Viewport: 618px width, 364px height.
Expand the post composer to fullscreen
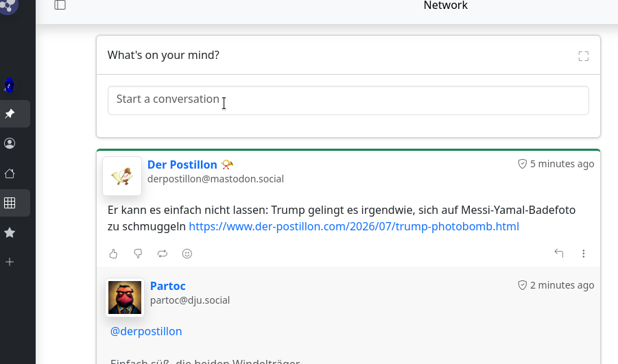(x=583, y=56)
